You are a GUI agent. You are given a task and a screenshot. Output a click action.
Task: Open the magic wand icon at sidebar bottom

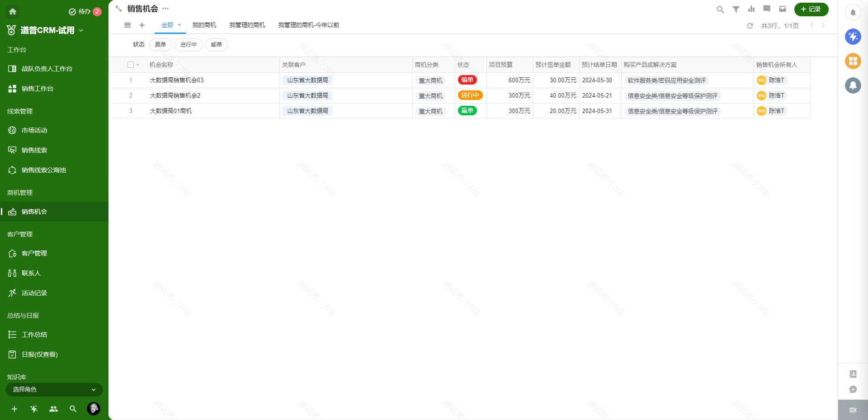click(x=34, y=409)
